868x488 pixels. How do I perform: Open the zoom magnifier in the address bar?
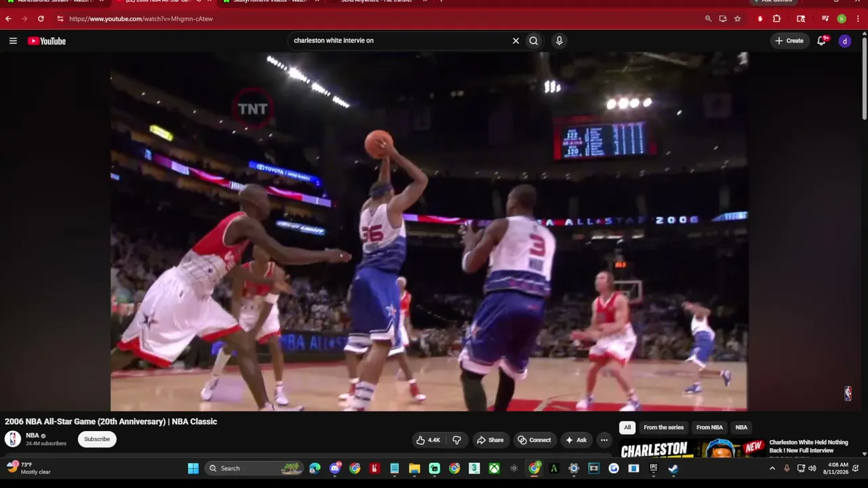[708, 19]
